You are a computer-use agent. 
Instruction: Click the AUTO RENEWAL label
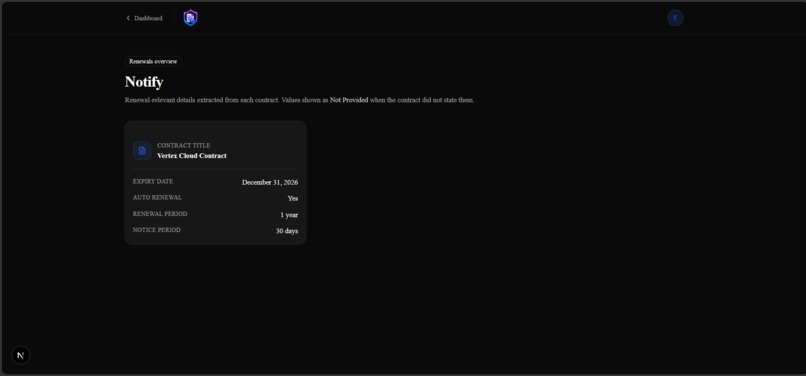tap(157, 198)
